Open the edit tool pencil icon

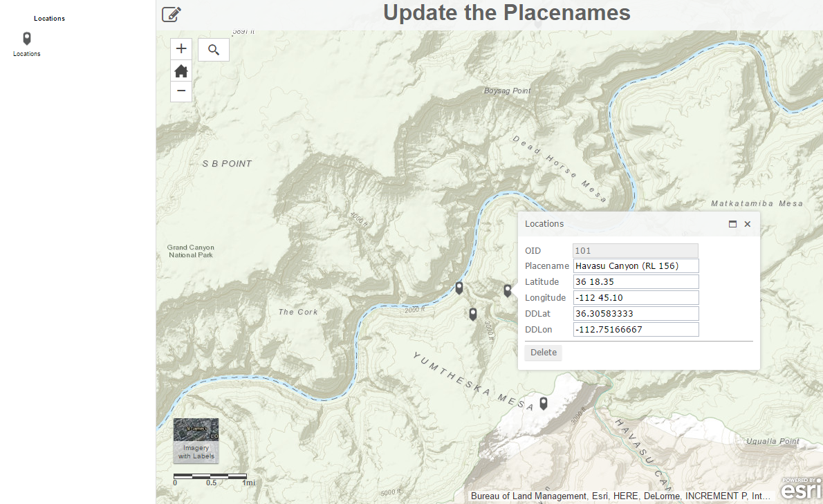coord(171,14)
